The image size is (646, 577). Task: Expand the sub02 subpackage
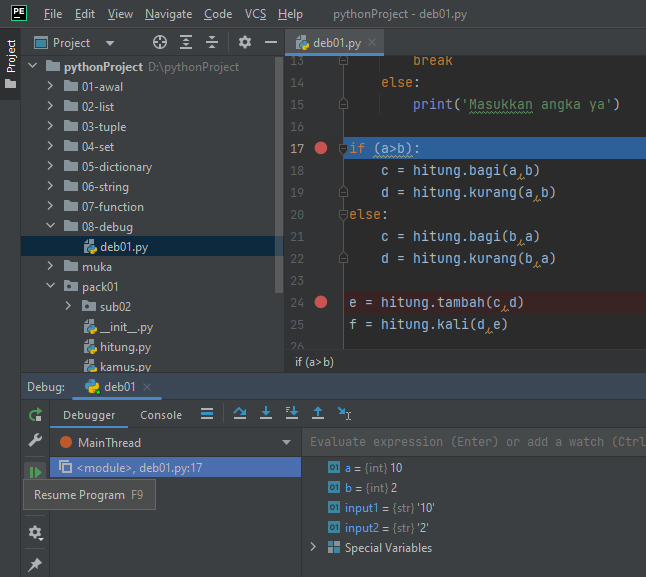(x=68, y=306)
